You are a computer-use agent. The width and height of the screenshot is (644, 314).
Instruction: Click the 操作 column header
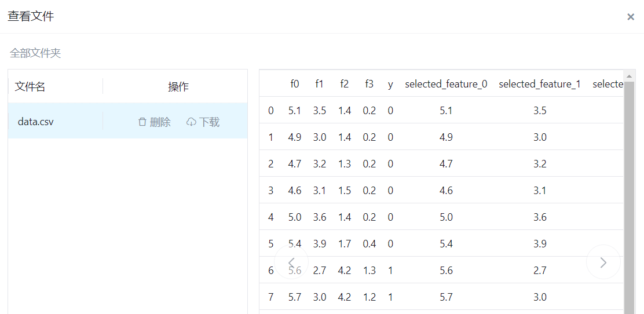coord(178,87)
